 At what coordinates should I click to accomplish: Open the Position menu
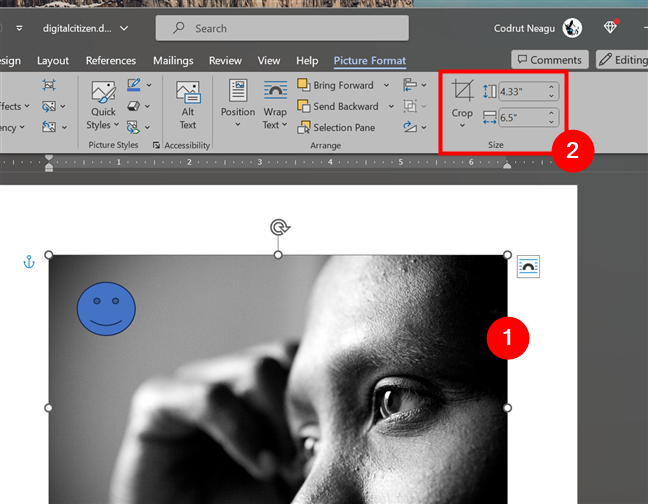[238, 103]
